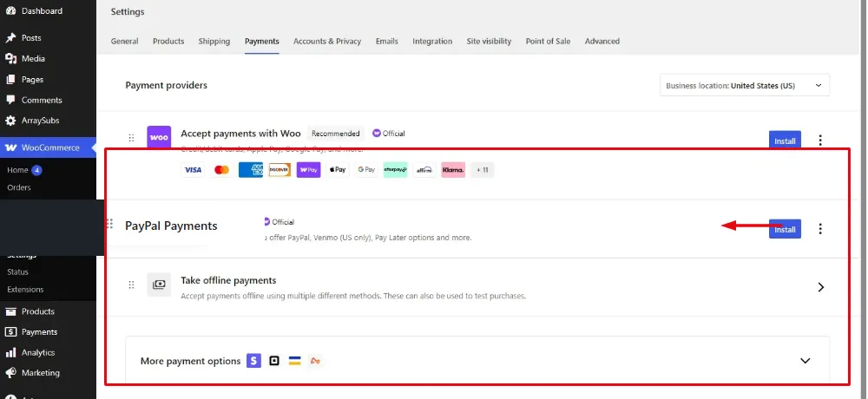
Task: Click the Official badge next to Woo payments
Action: point(389,134)
